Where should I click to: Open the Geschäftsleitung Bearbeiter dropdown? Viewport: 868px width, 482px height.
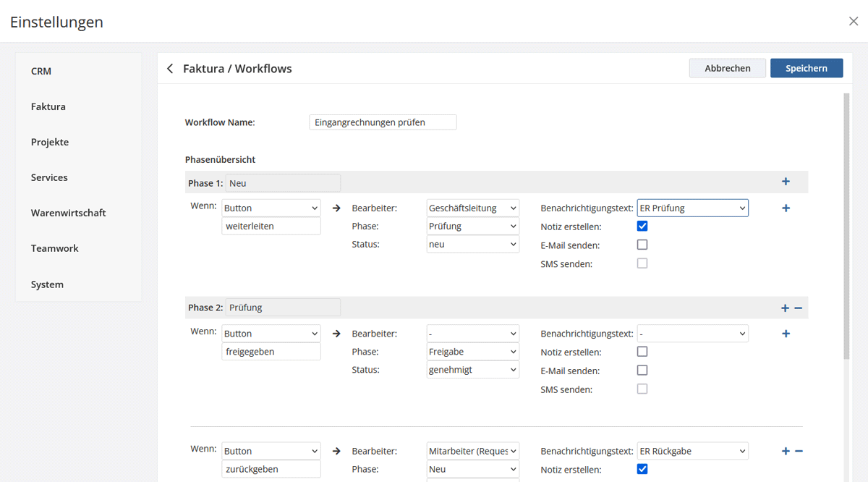pos(473,208)
